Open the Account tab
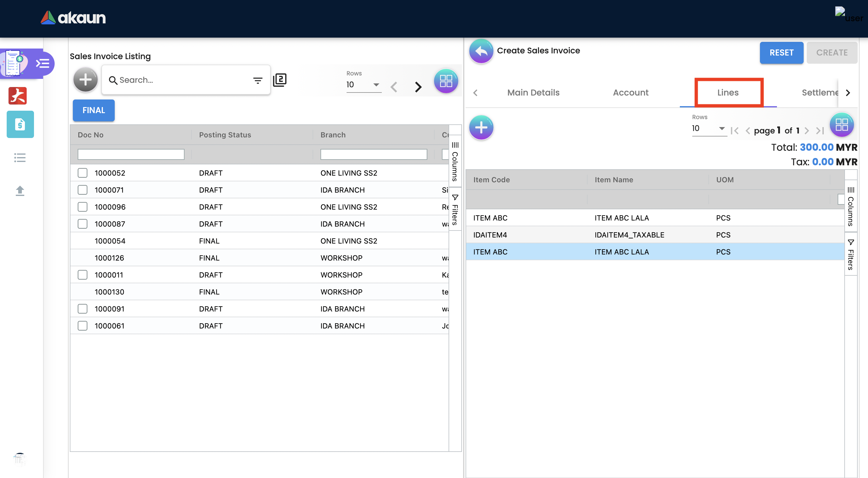 [x=630, y=92]
